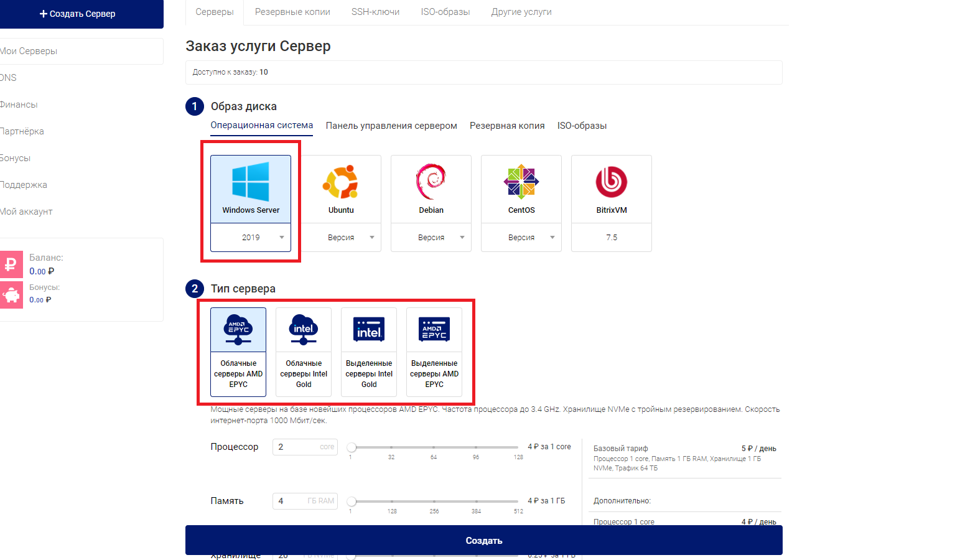Screen dimensions: 955x560
Task: Click the 4 ₽ за 1 core price
Action: 549,447
